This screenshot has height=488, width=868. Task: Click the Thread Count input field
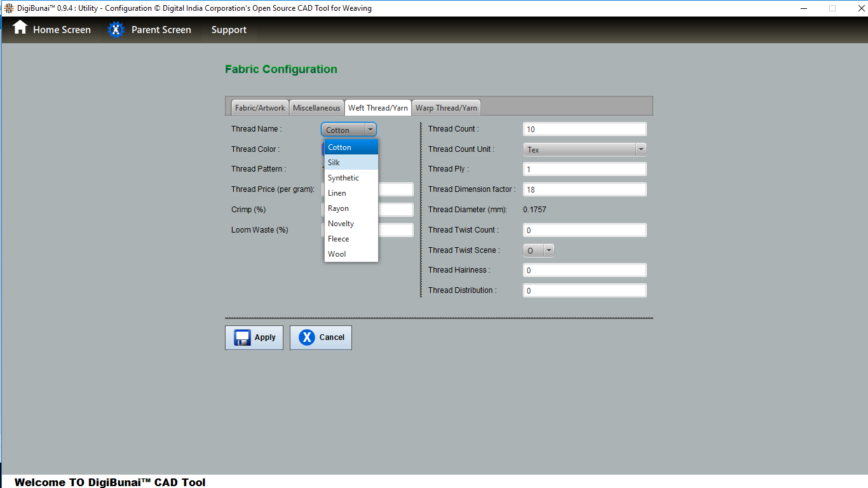(584, 129)
